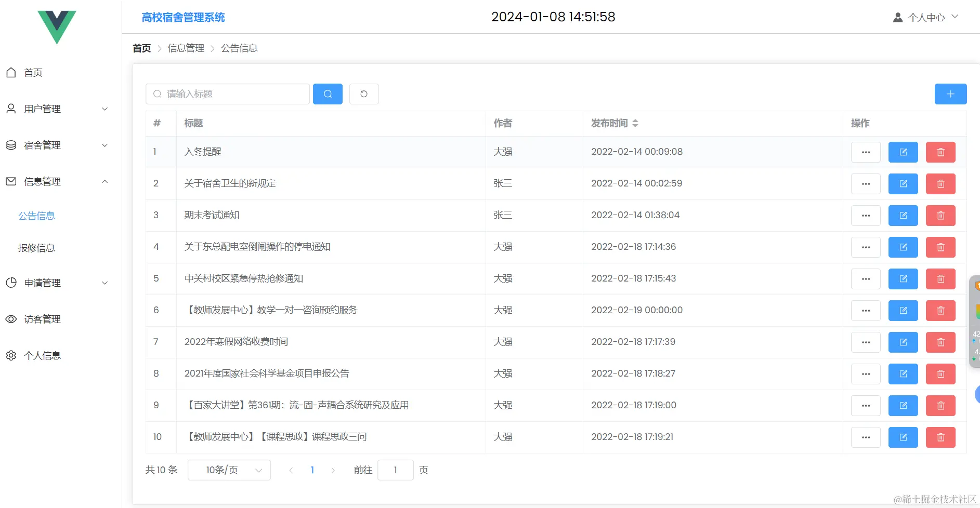View details of 入冬提醒 row

click(866, 152)
